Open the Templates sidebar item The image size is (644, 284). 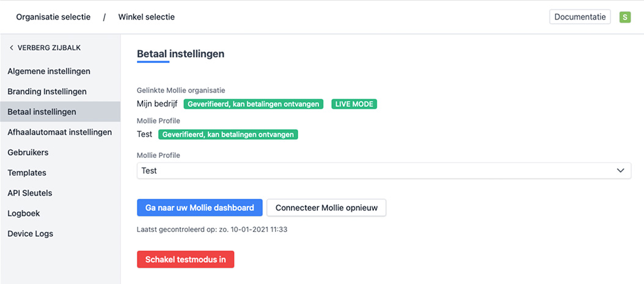tap(27, 173)
